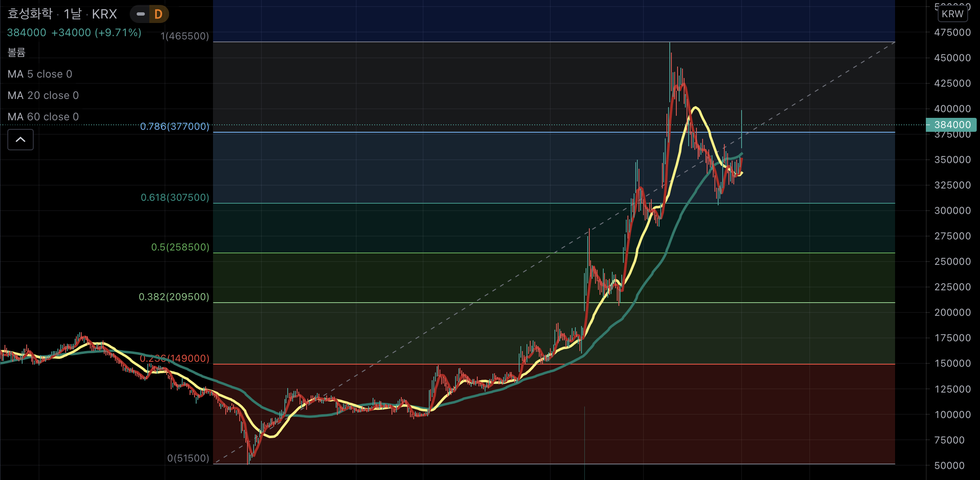
Task: Select the 0.382(209500) Fibonacci level label
Action: click(x=174, y=297)
